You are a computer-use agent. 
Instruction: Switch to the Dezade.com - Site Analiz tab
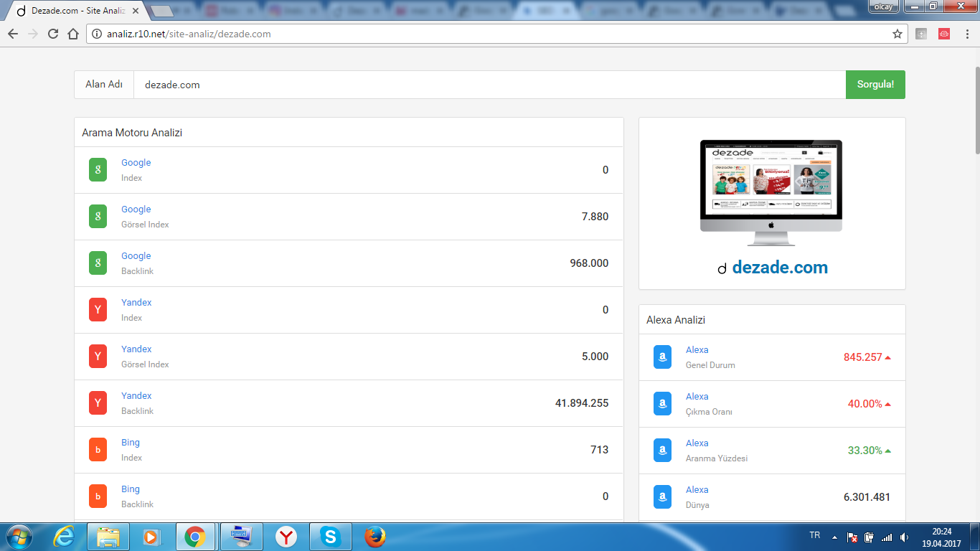click(x=77, y=11)
